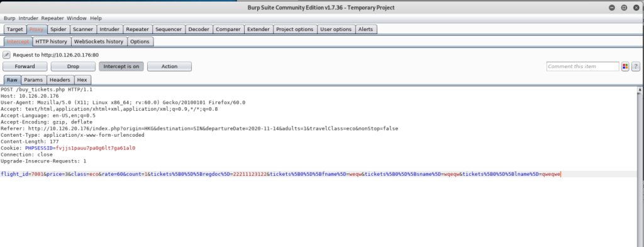Switch to the Headers view tab
The width and height of the screenshot is (644, 247).
[60, 80]
